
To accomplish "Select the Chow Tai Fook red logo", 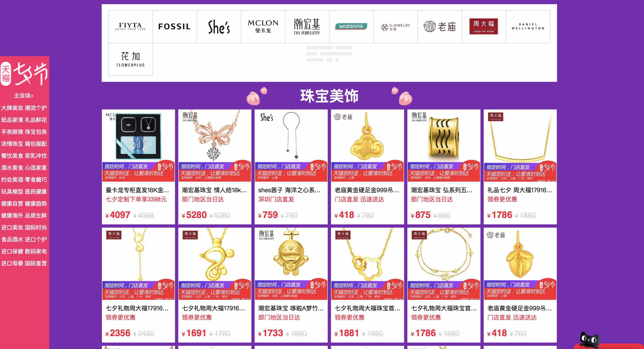I will tap(483, 26).
